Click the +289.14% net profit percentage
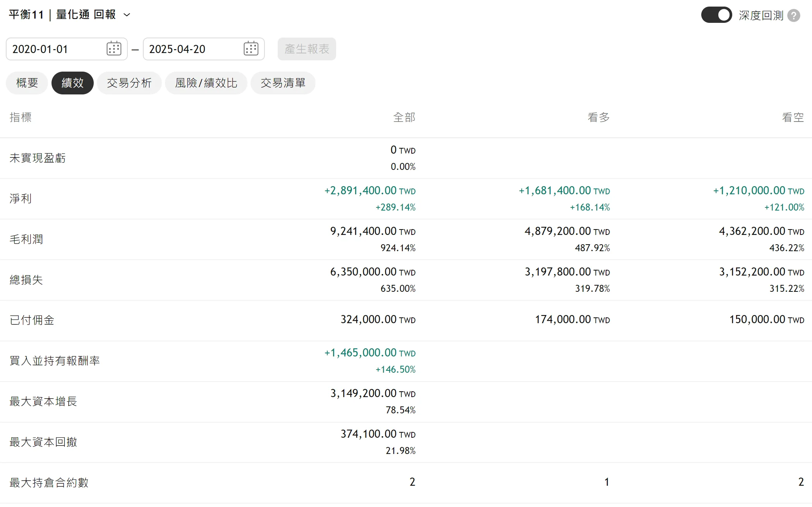Image resolution: width=812 pixels, height=507 pixels. click(x=395, y=207)
